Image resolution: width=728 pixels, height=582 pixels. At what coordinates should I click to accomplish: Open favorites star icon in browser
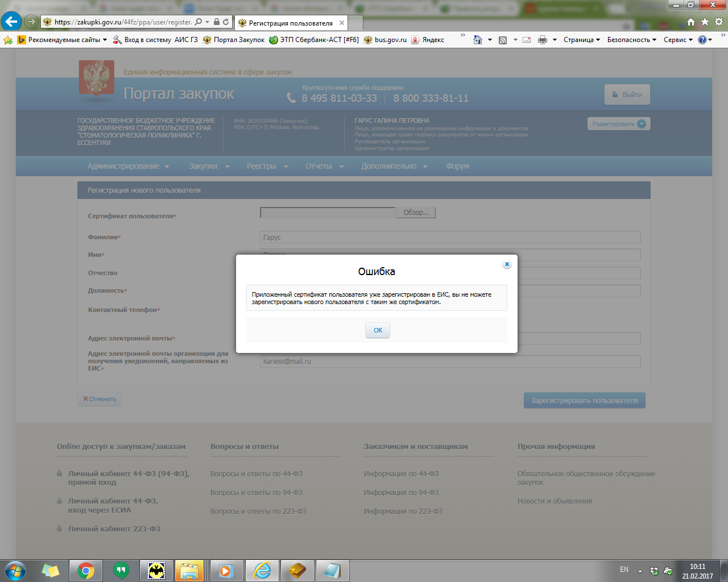click(x=705, y=22)
